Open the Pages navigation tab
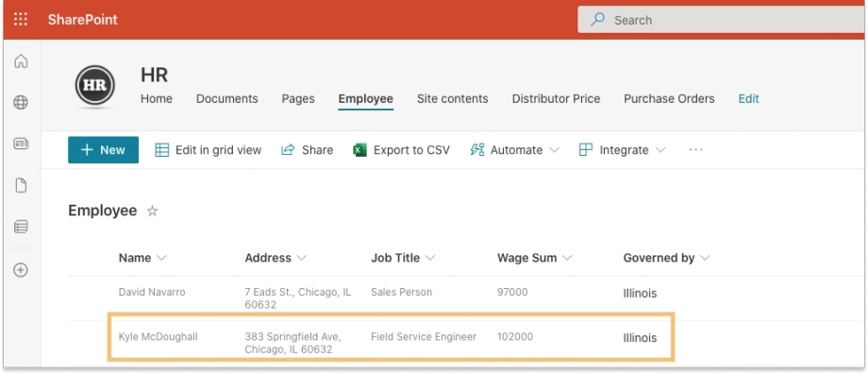This screenshot has height=374, width=868. coord(298,98)
